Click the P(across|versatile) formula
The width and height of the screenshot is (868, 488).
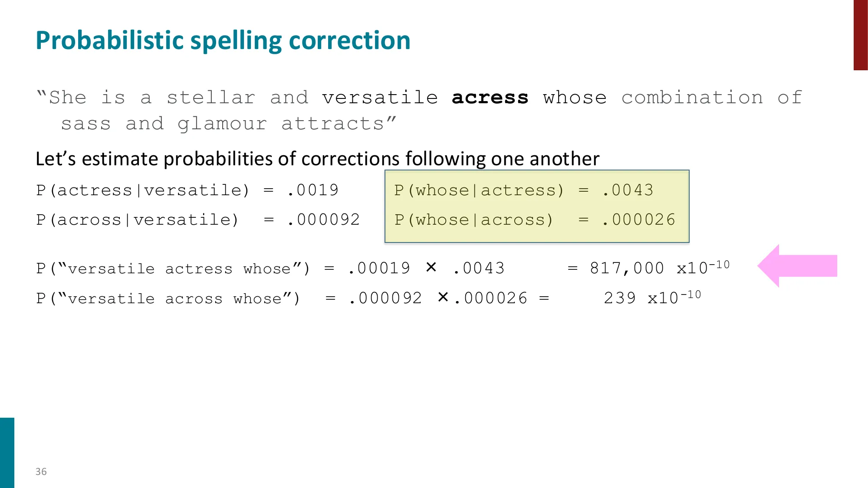tap(137, 220)
